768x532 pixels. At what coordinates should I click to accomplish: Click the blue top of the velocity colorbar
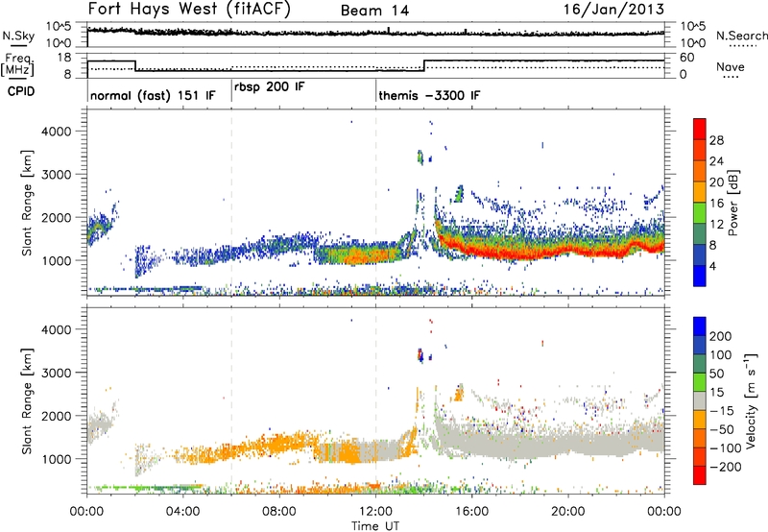pos(700,326)
